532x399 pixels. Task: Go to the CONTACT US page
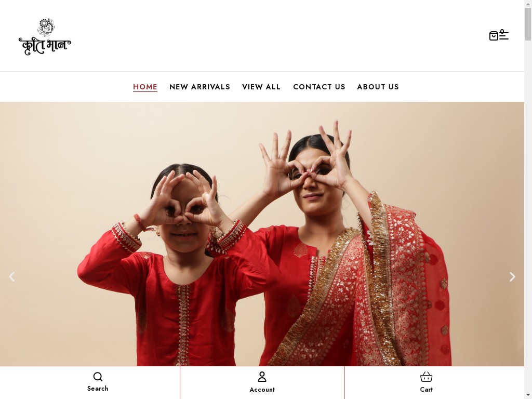(x=320, y=87)
